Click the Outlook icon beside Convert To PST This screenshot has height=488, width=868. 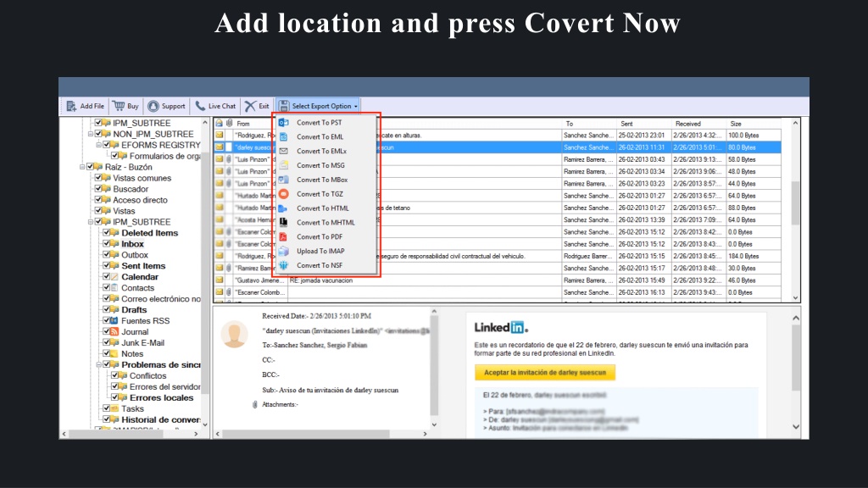[x=283, y=122]
